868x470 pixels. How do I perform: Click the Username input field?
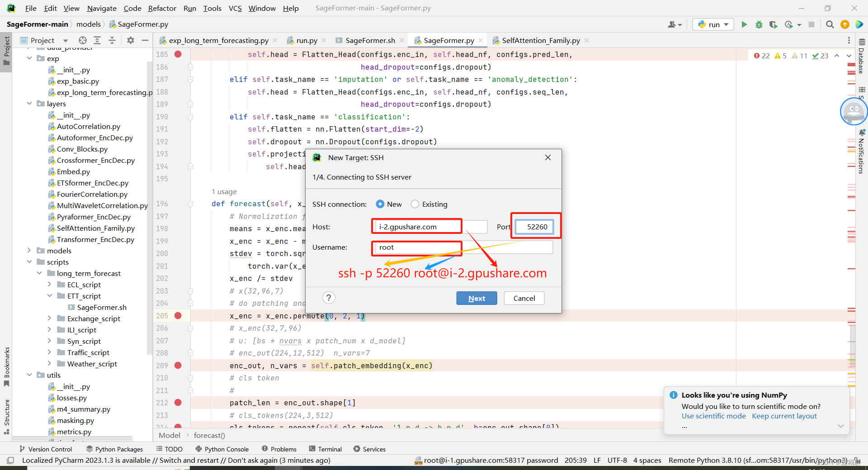463,247
